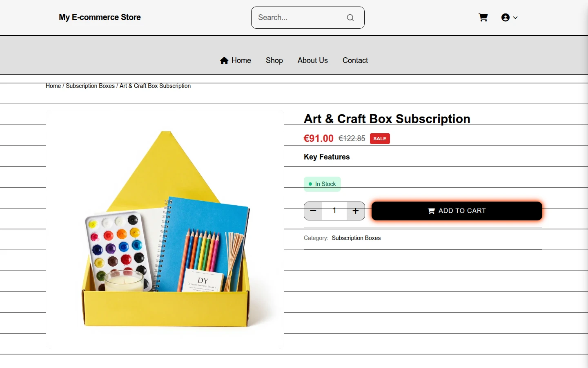The height and width of the screenshot is (368, 588).
Task: Click the My E-commerce Store logo
Action: [100, 17]
